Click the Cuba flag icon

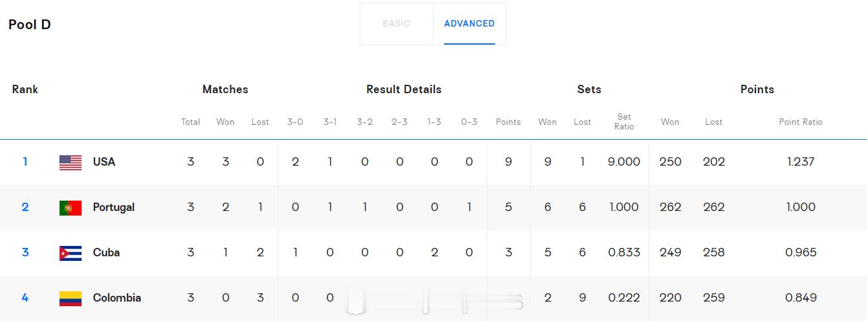[x=71, y=253]
